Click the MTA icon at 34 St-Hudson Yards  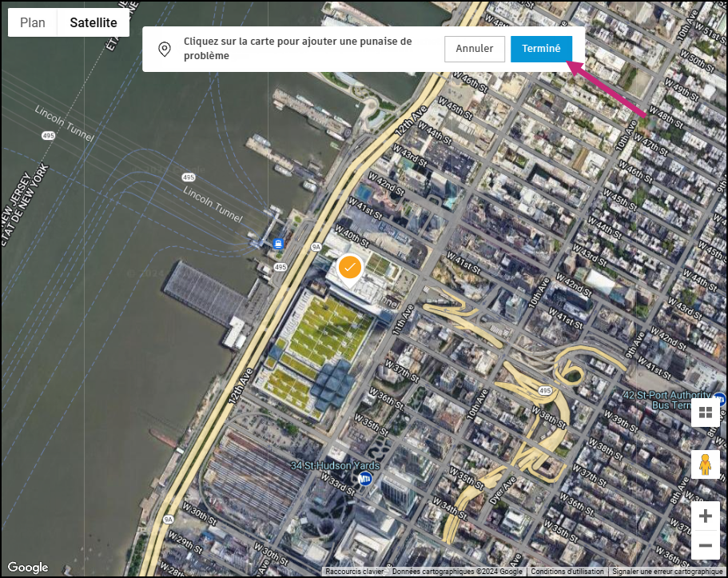pyautogui.click(x=365, y=478)
